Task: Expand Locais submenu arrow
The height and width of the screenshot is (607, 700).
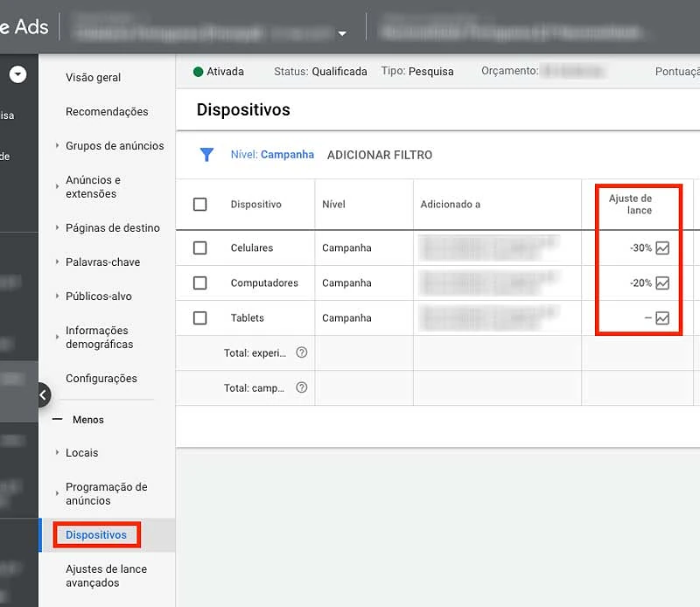Action: click(57, 452)
